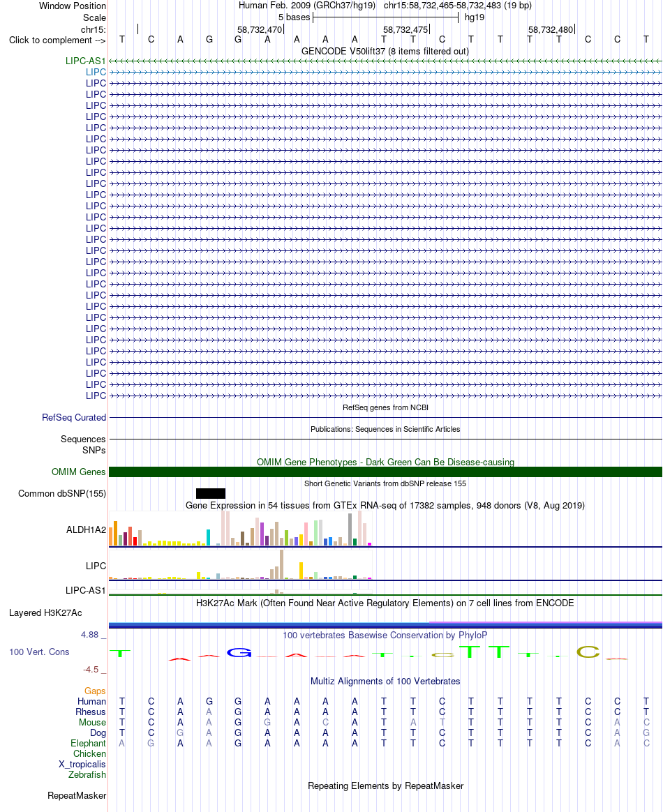Open the LIPC tissue expression bar chart
The image size is (663, 812).
[x=240, y=564]
